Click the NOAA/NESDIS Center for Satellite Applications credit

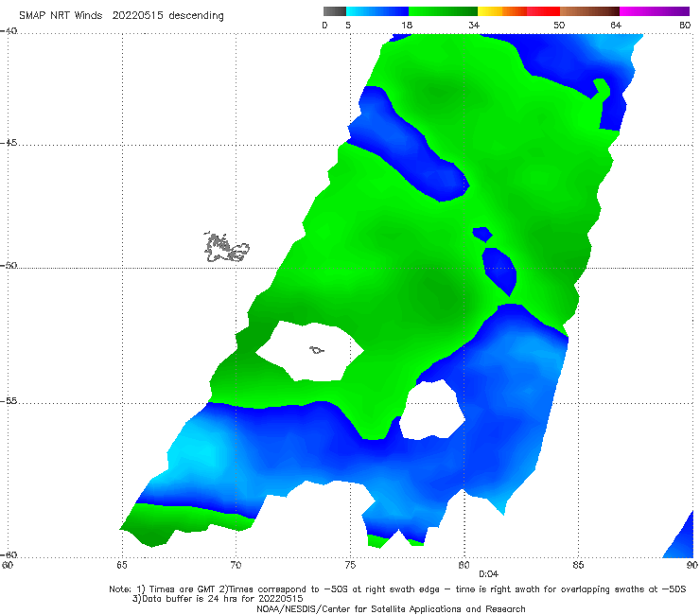[391, 608]
